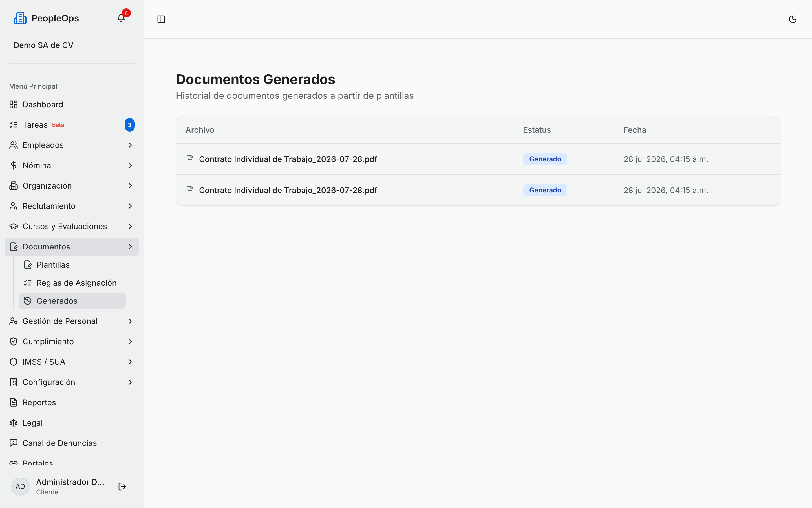Log out using the exit icon
The width and height of the screenshot is (812, 508).
pyautogui.click(x=122, y=487)
